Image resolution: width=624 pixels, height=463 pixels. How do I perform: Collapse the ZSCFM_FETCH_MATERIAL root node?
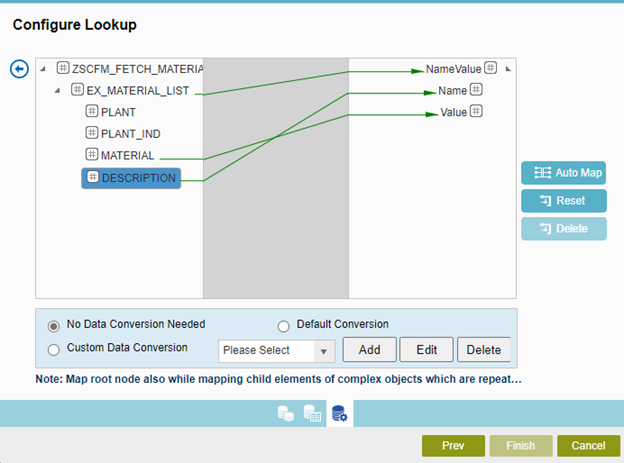click(x=43, y=69)
